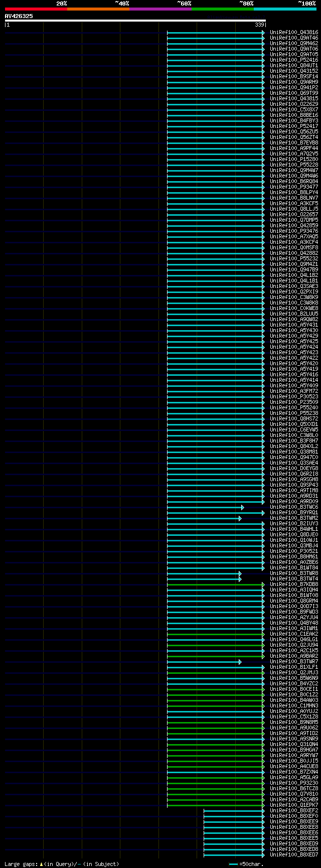The height and width of the screenshot is (868, 321).
Task: Select hit label UniRef100_Q947B9
Action: coord(294,269)
